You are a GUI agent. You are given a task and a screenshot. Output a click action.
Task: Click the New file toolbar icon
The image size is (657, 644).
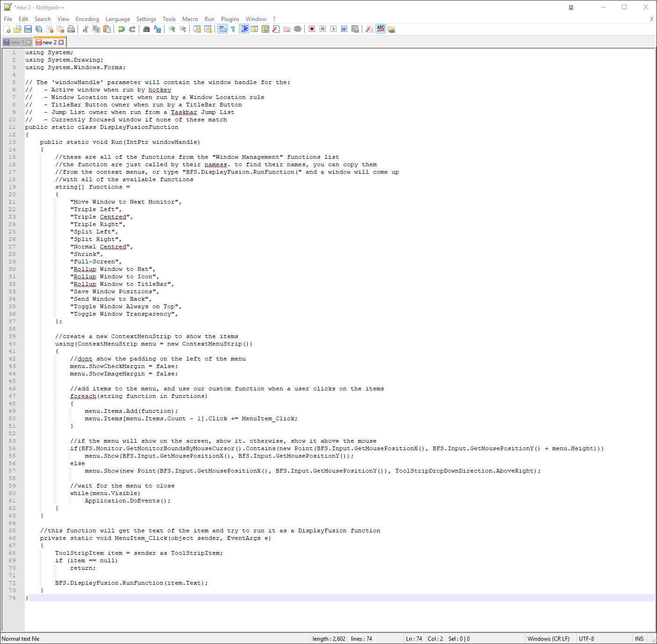pos(7,29)
